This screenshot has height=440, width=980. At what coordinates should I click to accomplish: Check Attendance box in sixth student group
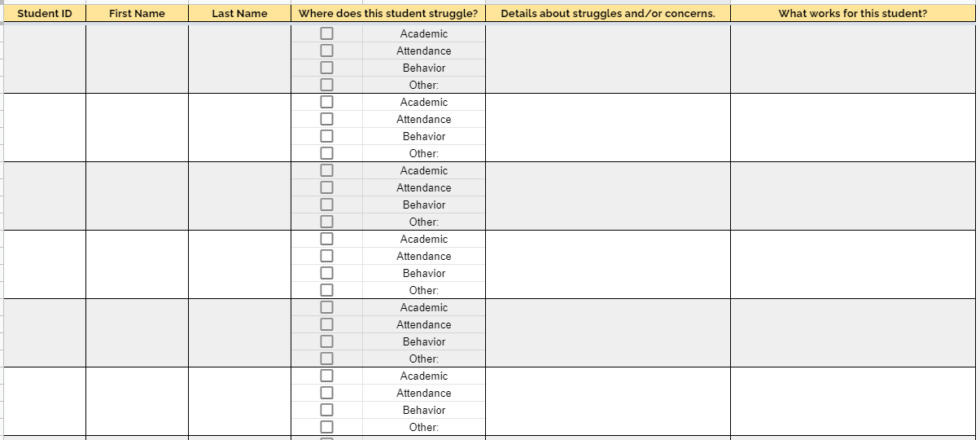[x=326, y=393]
